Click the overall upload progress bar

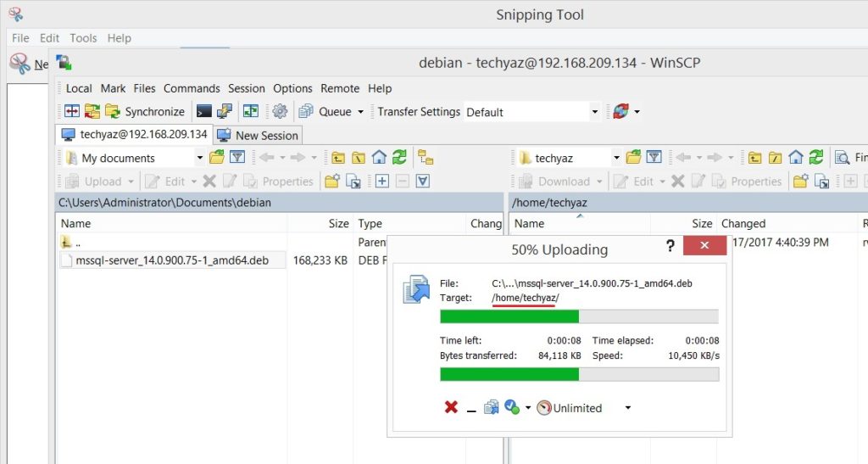(x=579, y=374)
